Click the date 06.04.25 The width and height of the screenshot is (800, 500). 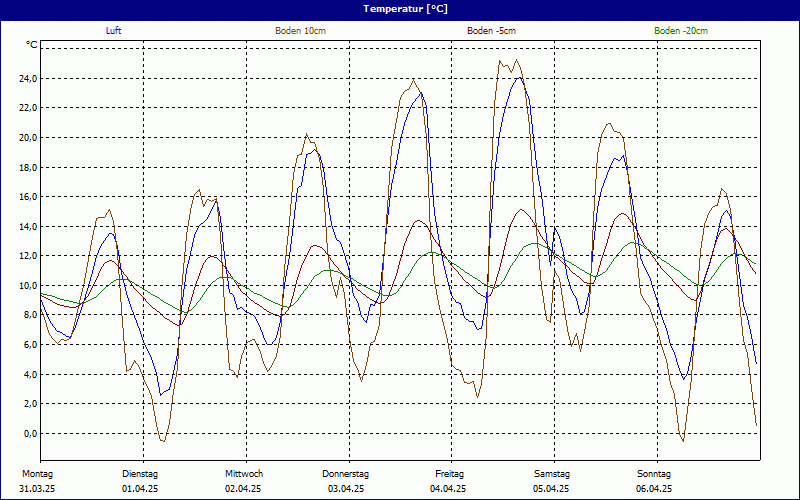(654, 489)
